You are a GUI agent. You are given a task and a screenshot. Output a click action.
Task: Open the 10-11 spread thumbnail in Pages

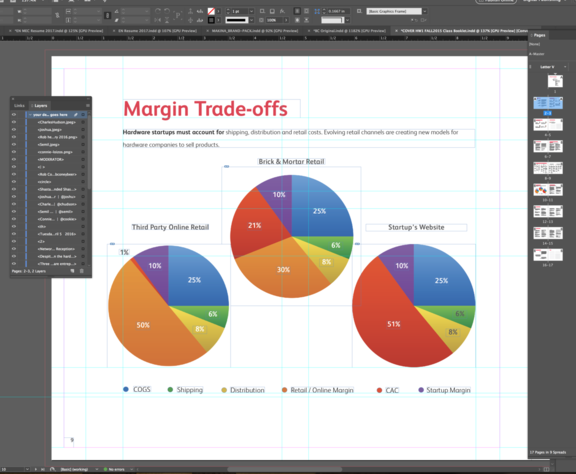[548, 190]
